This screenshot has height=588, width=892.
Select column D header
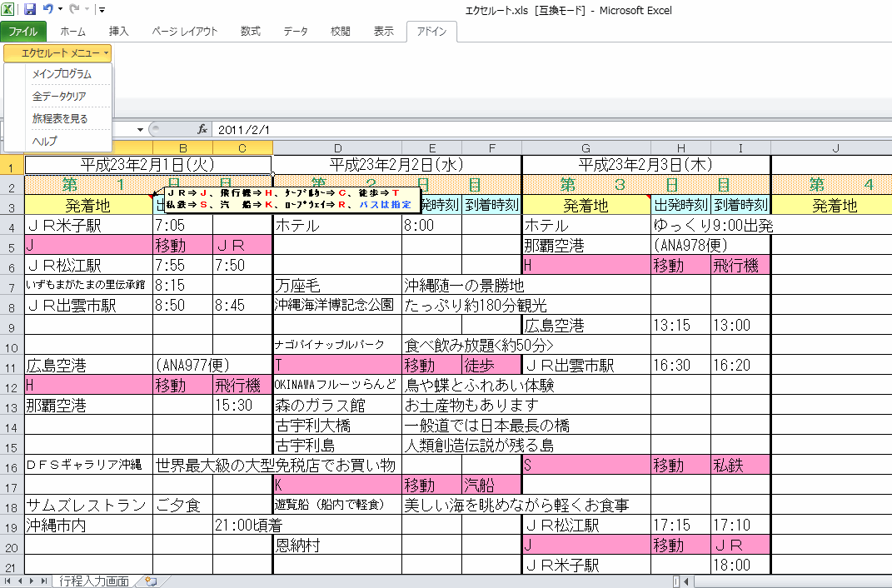[337, 148]
